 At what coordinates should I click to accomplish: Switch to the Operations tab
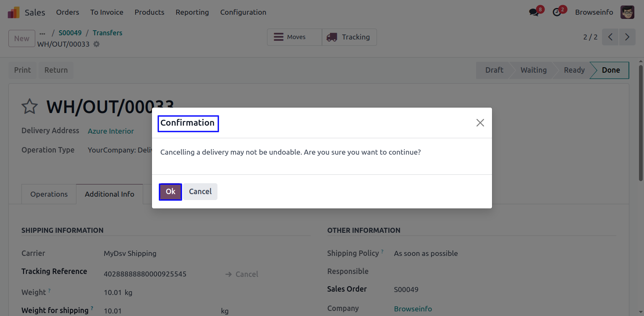tap(49, 194)
